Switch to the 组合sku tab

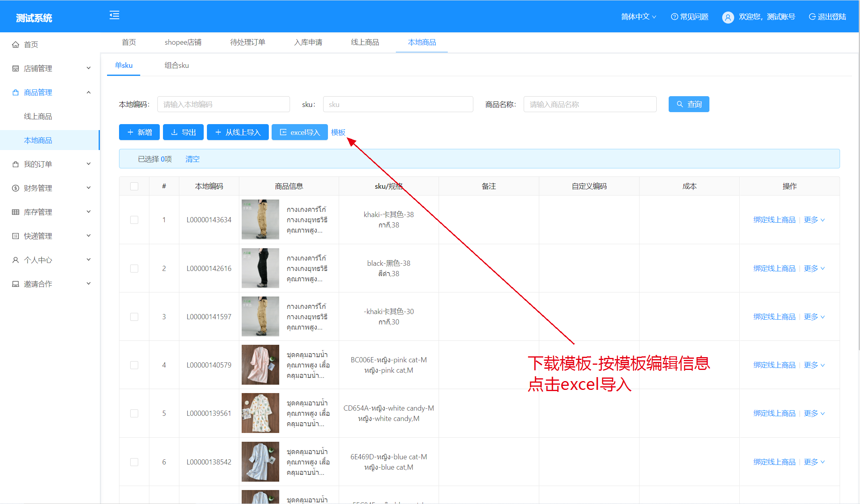click(177, 65)
